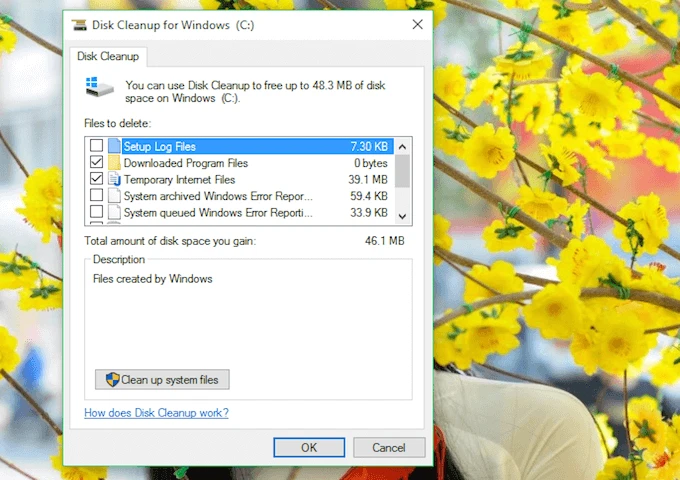Click the 33.9 KB size value
The height and width of the screenshot is (480, 680).
pyautogui.click(x=369, y=212)
